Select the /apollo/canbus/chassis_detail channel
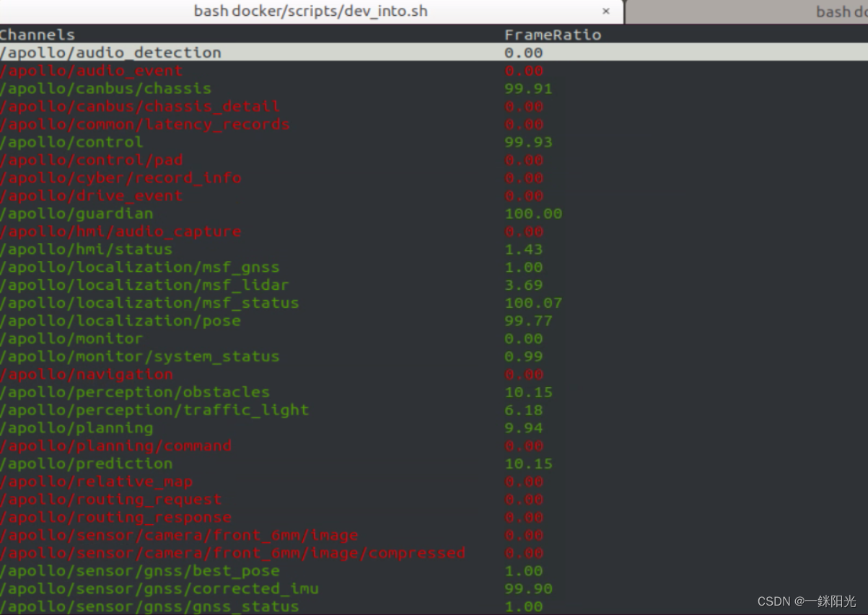 click(x=140, y=107)
